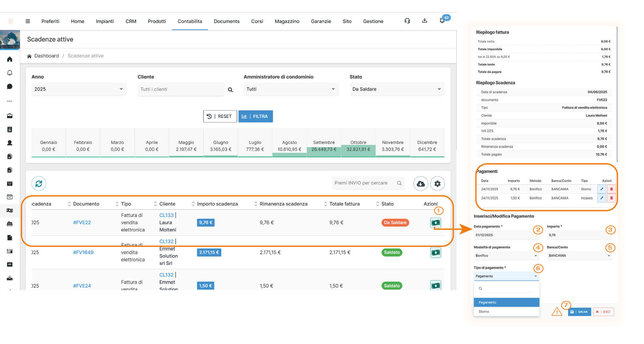Screen dimensions: 644x344
Task: Click the headset support icon
Action: click(407, 21)
